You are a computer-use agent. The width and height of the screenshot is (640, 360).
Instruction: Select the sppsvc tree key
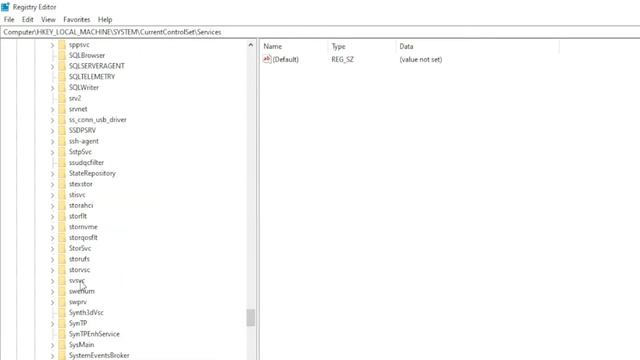point(79,45)
